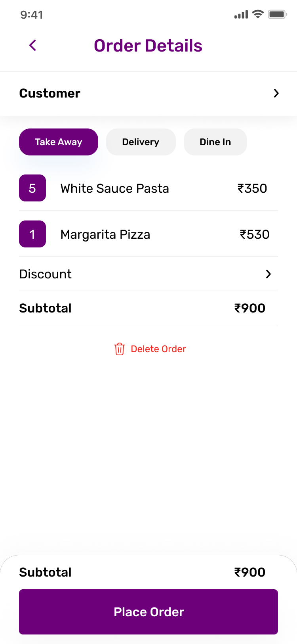Tap the cellular signal icon
The height and width of the screenshot is (644, 297).
point(241,15)
